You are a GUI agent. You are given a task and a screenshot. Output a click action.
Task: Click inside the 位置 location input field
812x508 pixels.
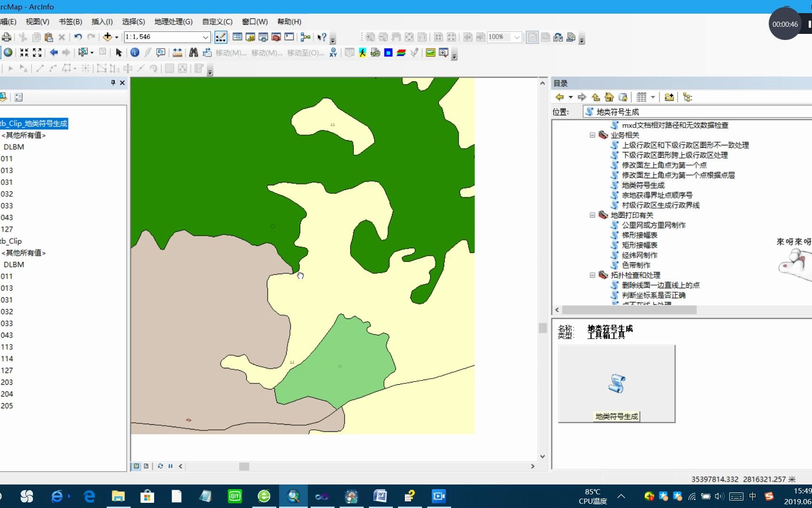695,111
